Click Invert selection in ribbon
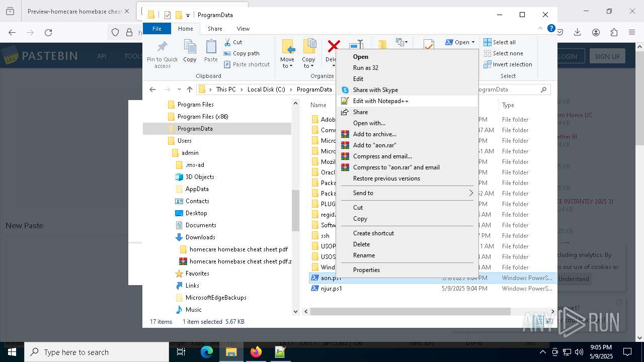 click(x=508, y=64)
